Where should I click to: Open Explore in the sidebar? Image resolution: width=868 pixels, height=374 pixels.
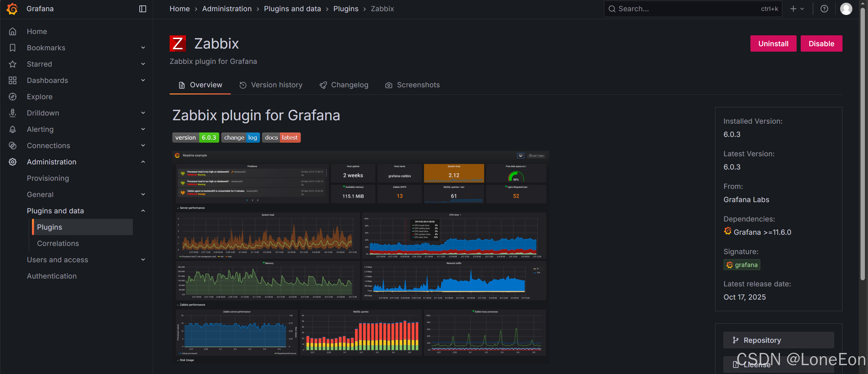pyautogui.click(x=40, y=97)
